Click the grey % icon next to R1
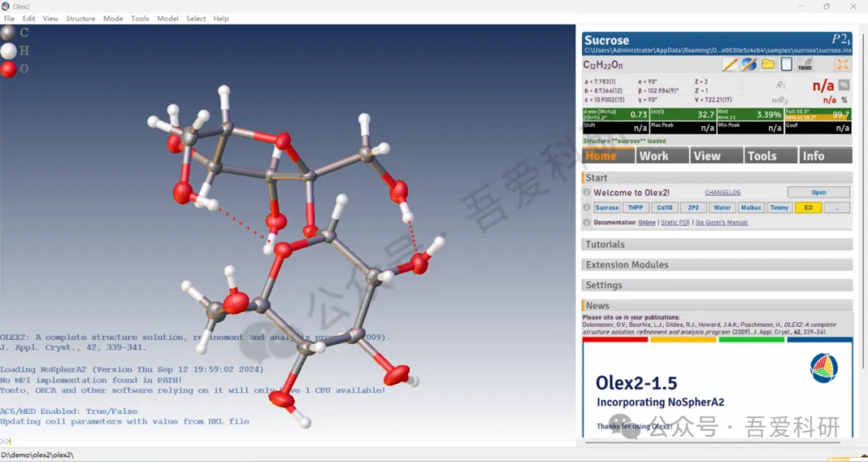 tap(844, 85)
